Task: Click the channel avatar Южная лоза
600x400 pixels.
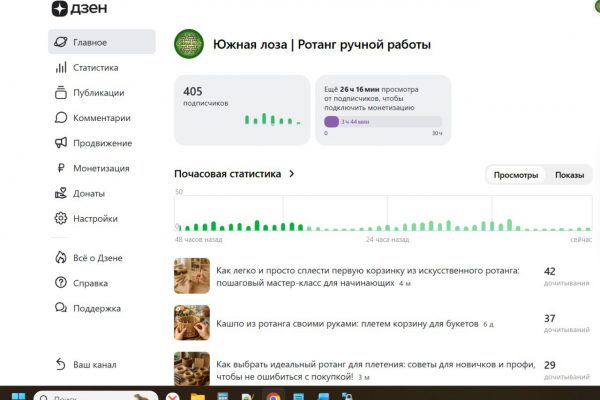Action: point(189,45)
